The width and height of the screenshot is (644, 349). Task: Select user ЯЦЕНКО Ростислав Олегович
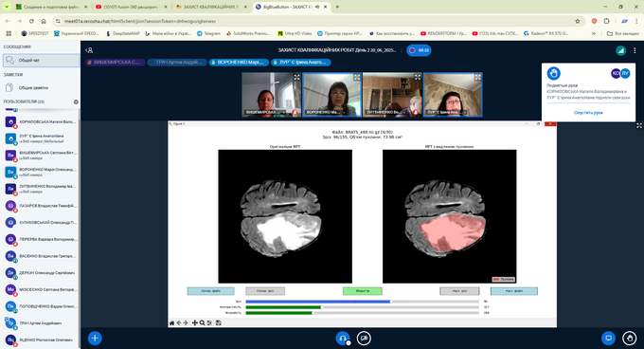[x=41, y=340]
